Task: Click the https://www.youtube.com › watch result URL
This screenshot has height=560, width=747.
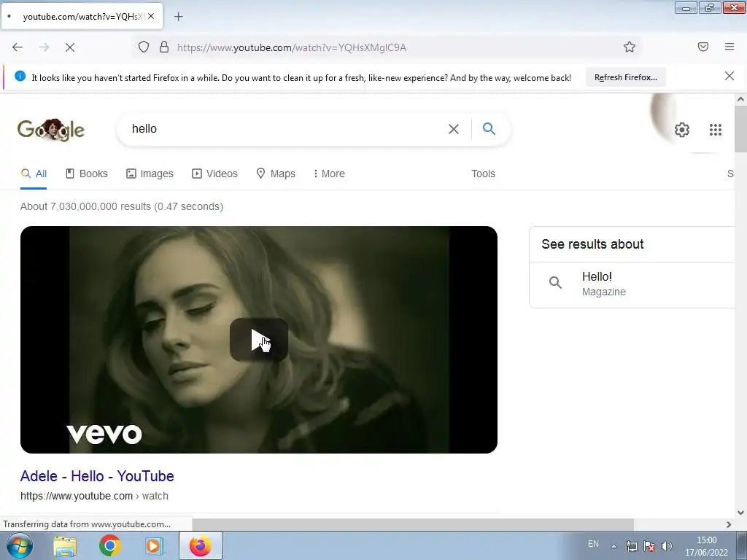Action: 94,496
